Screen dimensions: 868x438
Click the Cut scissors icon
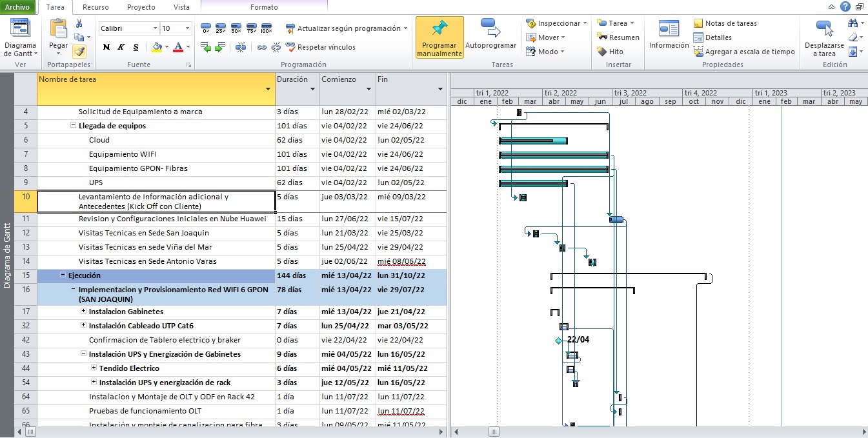point(79,24)
